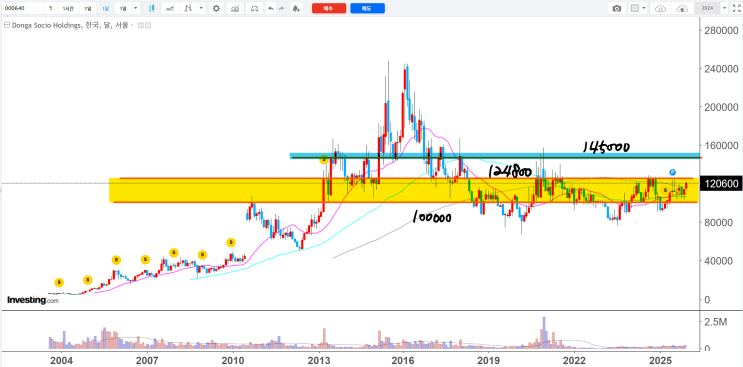Image resolution: width=743 pixels, height=367 pixels.
Task: Select the 1시간 interval button
Action: click(x=67, y=8)
